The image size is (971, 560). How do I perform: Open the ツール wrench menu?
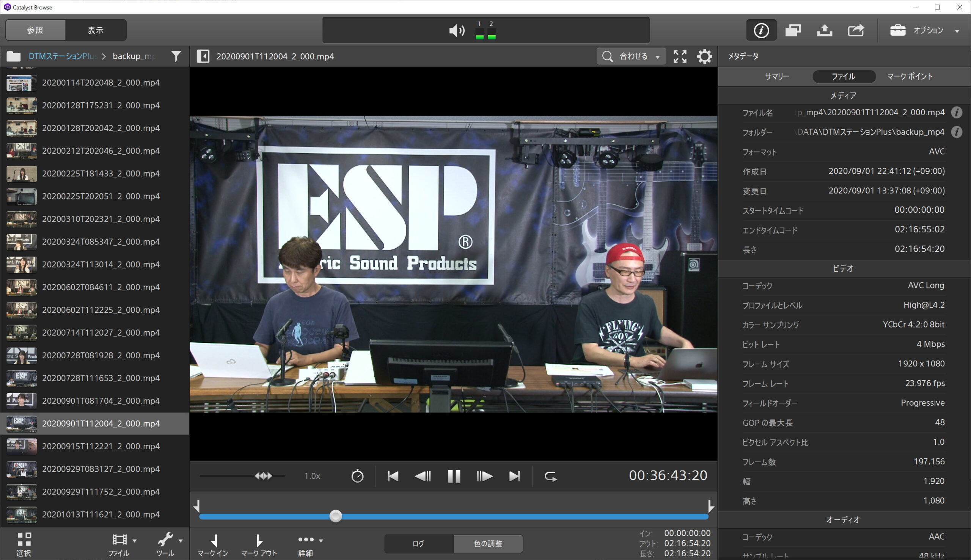tap(169, 544)
